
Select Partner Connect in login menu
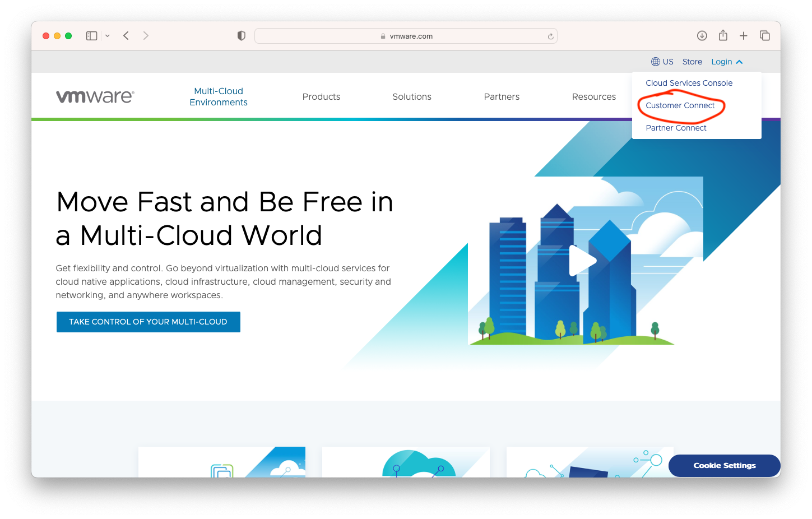[676, 128]
